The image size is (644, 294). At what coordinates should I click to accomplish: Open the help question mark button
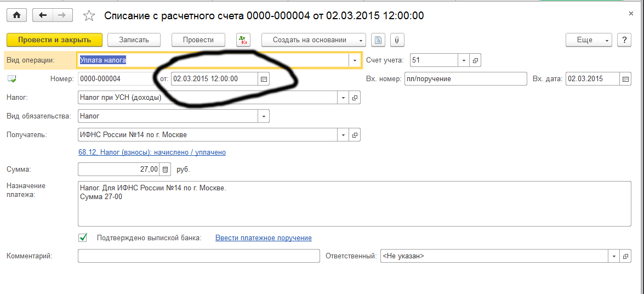click(x=624, y=40)
